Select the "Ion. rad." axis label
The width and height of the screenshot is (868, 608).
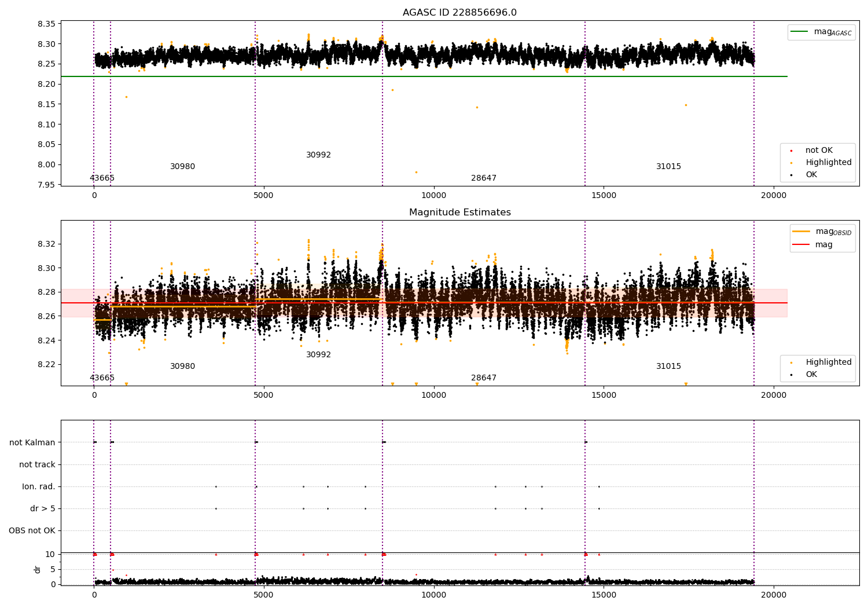[x=39, y=486]
